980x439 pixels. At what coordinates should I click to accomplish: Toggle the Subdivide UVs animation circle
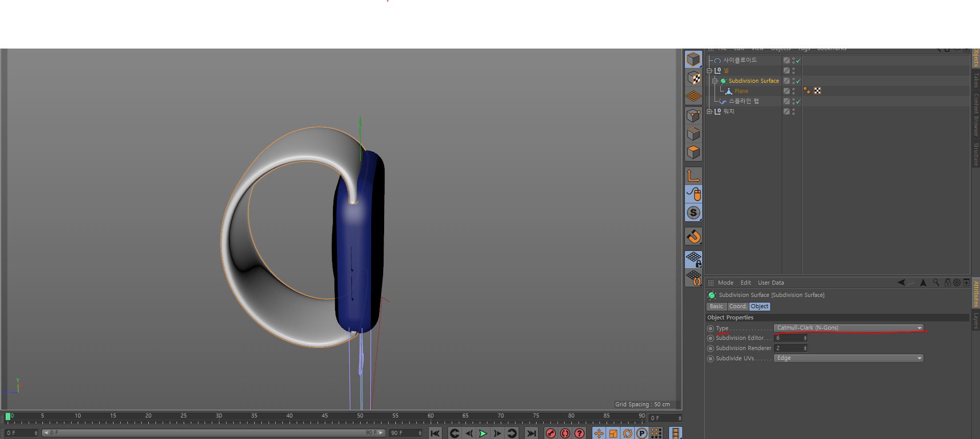pos(710,358)
